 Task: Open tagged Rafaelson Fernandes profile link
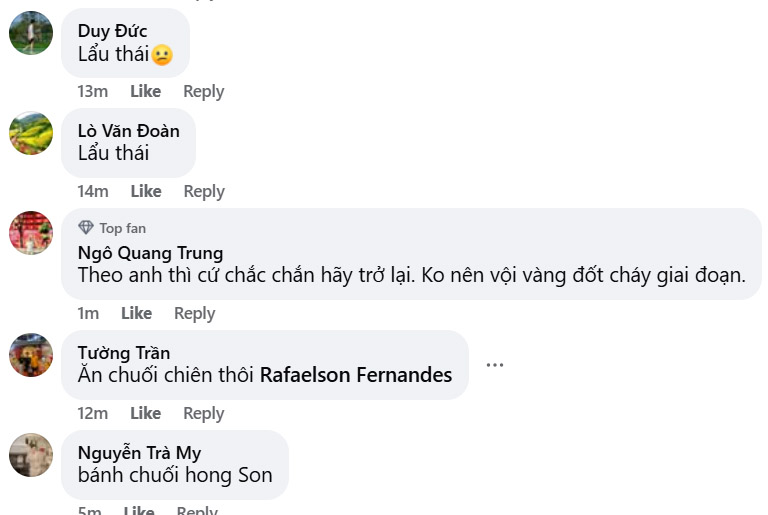tap(356, 376)
